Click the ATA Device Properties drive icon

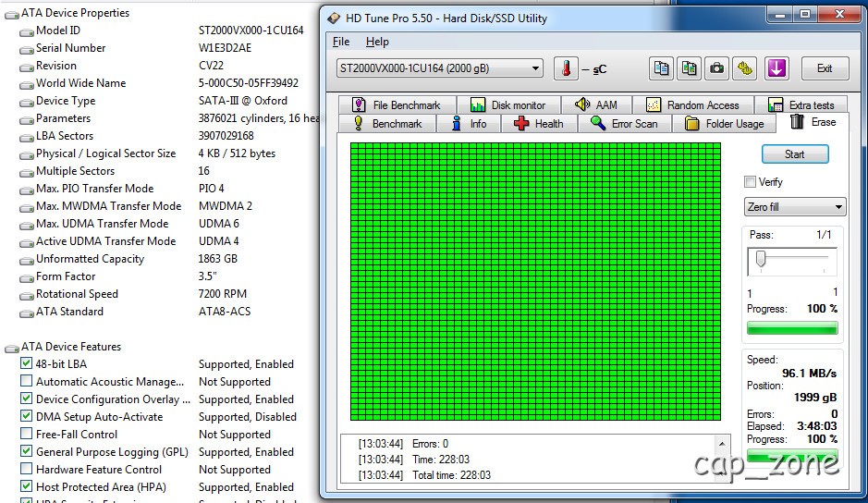12,15
